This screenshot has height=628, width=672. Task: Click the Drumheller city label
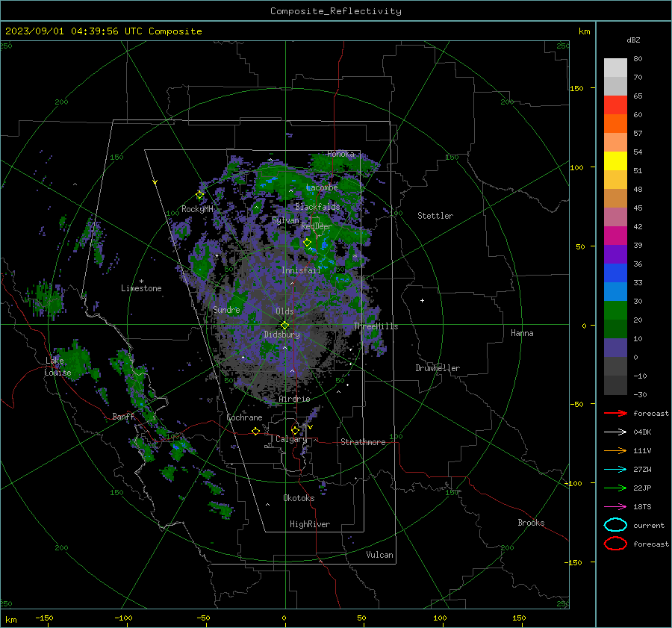point(438,368)
